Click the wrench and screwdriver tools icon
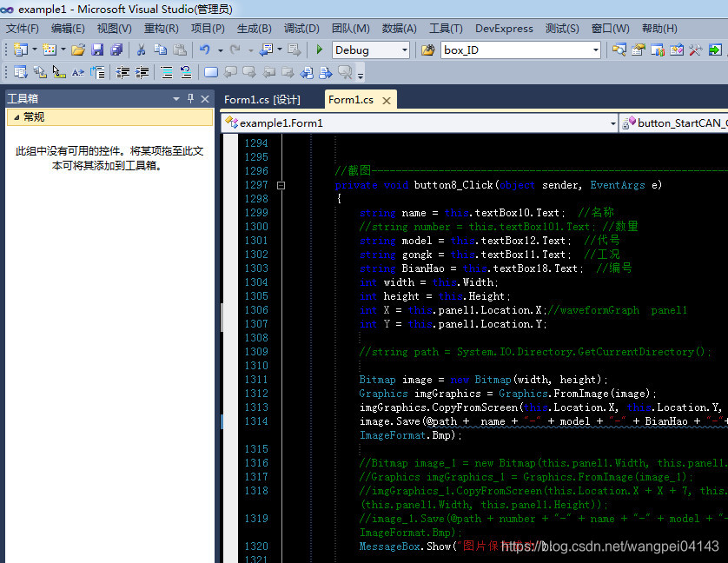 tap(696, 50)
